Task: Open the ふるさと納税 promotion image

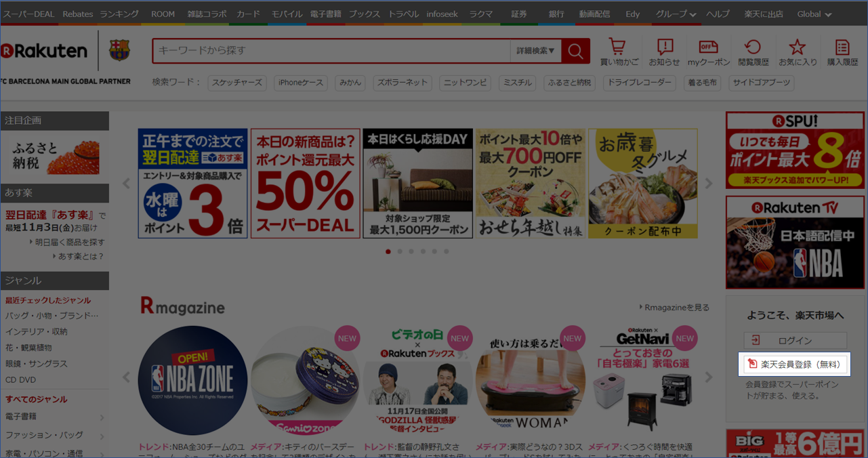Action: coord(54,157)
